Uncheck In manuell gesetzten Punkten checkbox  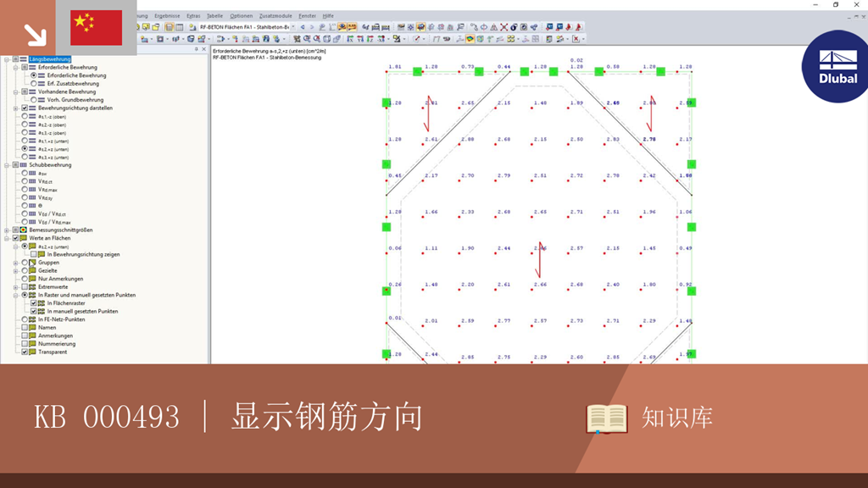coord(34,312)
